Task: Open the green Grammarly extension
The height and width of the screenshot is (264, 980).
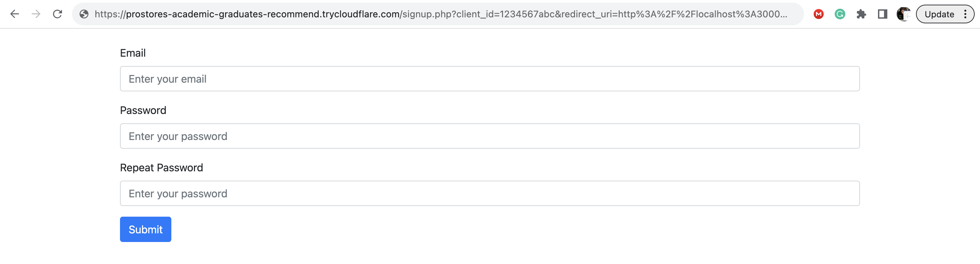Action: point(840,14)
